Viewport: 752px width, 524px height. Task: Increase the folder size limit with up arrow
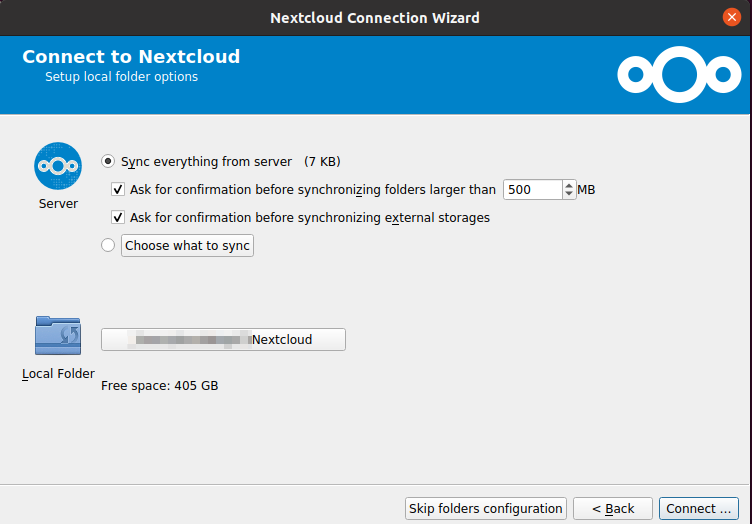570,184
